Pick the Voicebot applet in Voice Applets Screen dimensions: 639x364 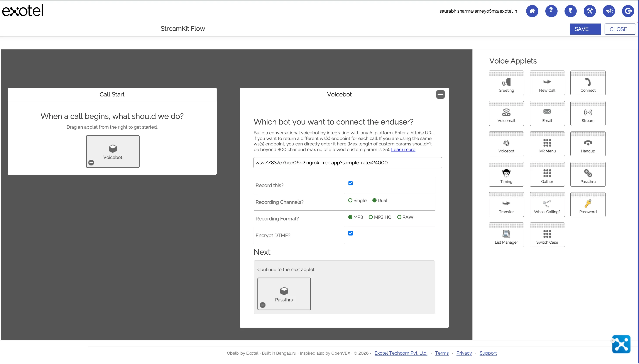pos(506,144)
